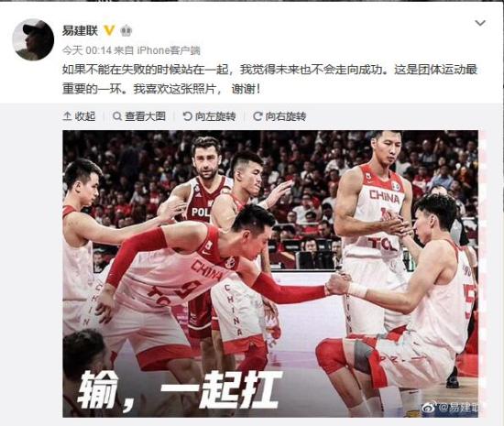Open the 今天 00:14 timestamp link

[87, 50]
